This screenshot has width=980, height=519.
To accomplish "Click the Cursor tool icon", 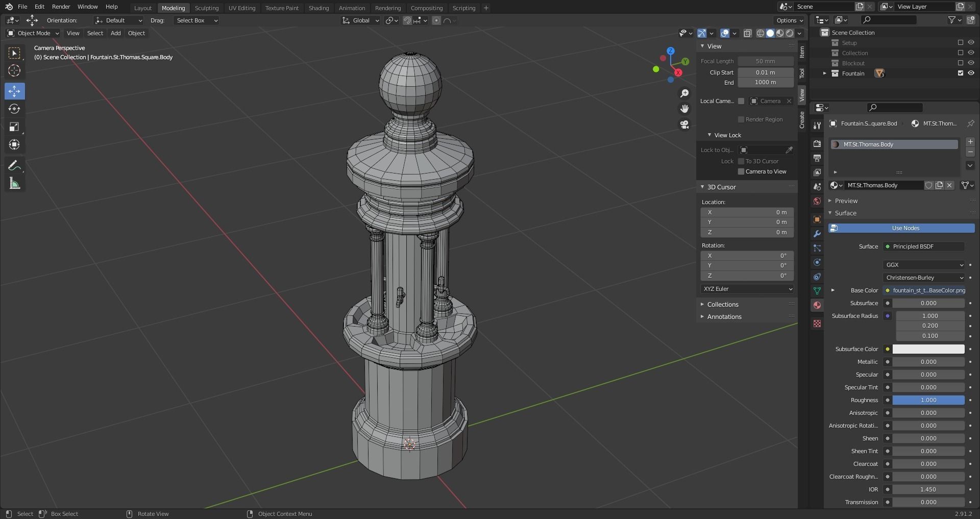I will click(14, 70).
